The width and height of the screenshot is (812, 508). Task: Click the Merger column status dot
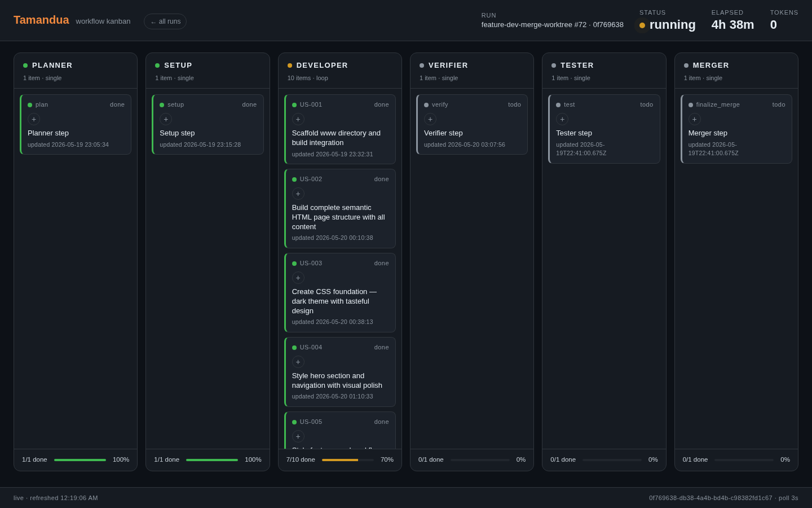click(686, 65)
